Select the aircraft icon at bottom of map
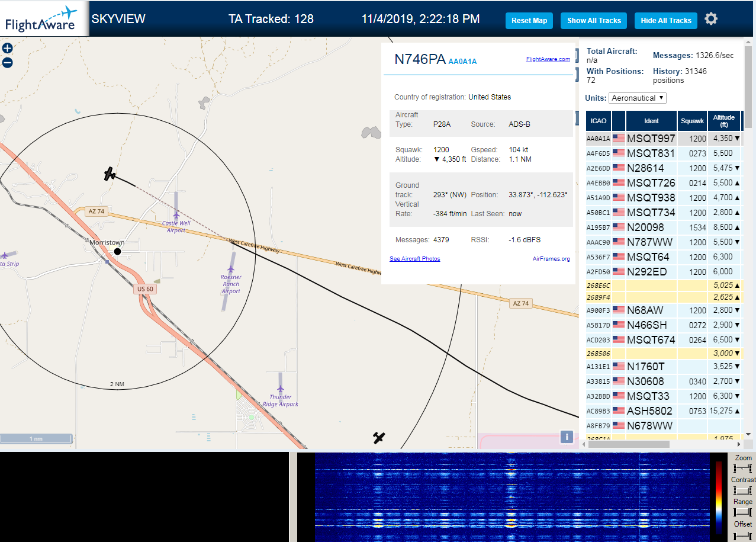The width and height of the screenshot is (756, 542). point(379,438)
